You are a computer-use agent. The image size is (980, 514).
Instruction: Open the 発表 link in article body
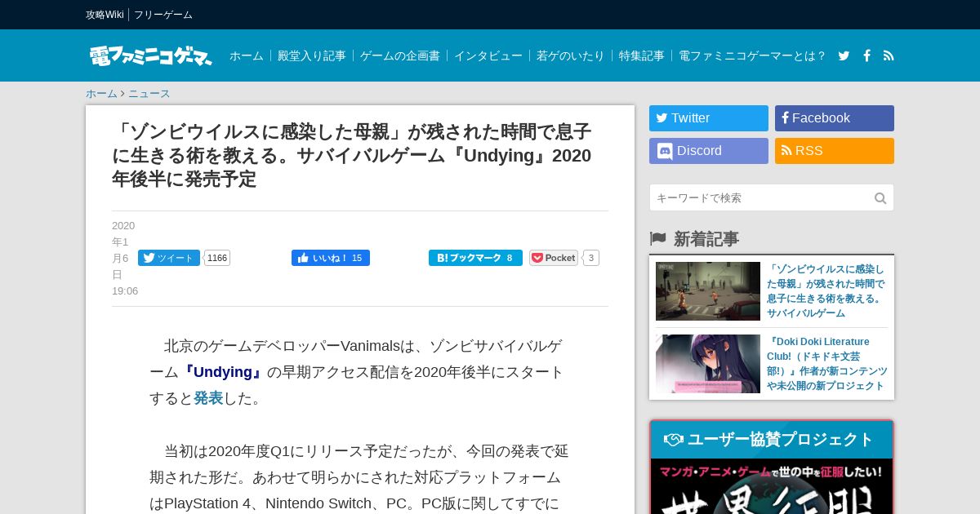[208, 398]
